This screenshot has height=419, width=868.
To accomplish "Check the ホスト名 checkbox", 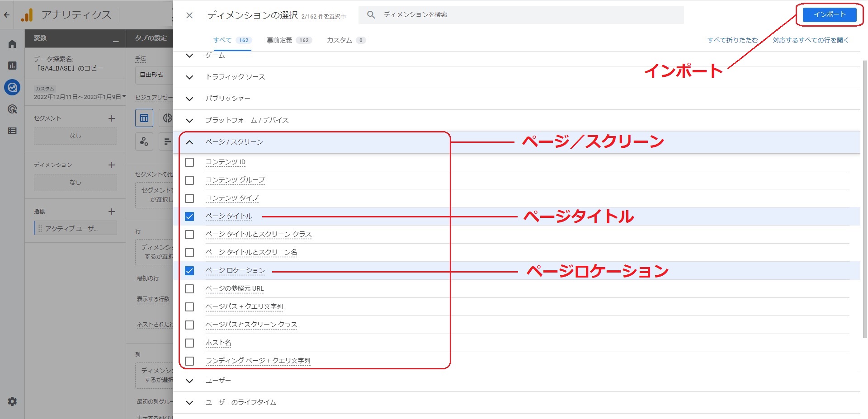I will click(189, 343).
